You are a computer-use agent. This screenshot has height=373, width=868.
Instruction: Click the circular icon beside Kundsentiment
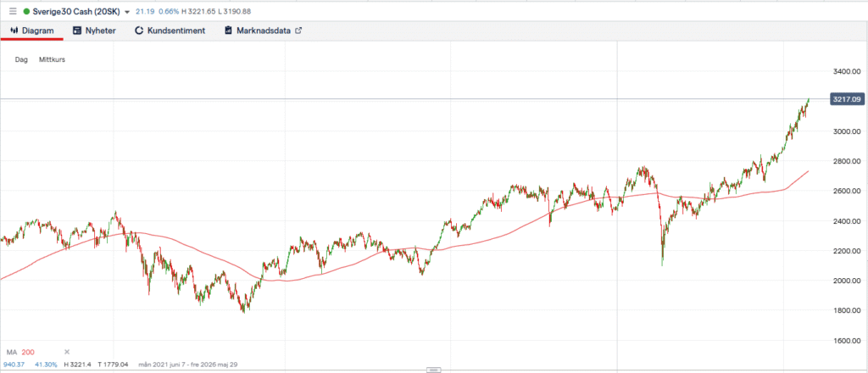tap(138, 31)
